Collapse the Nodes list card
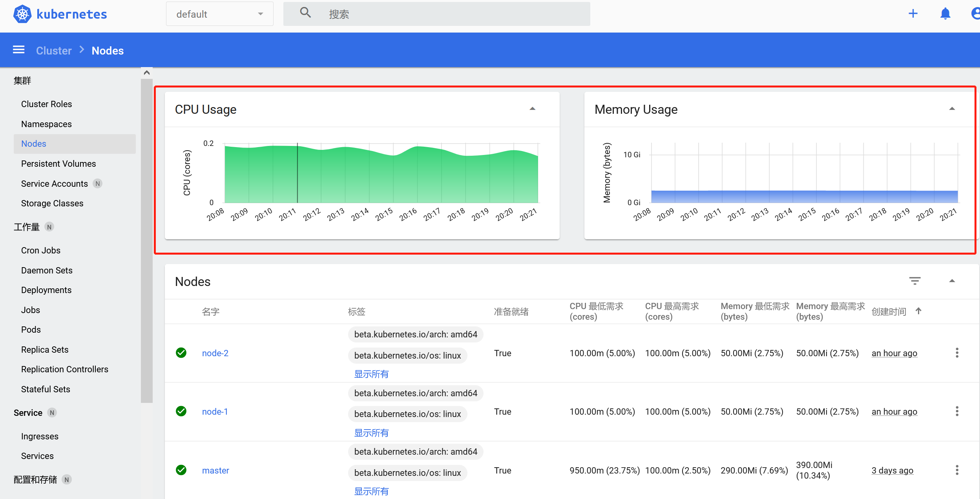The height and width of the screenshot is (499, 980). [x=952, y=281]
